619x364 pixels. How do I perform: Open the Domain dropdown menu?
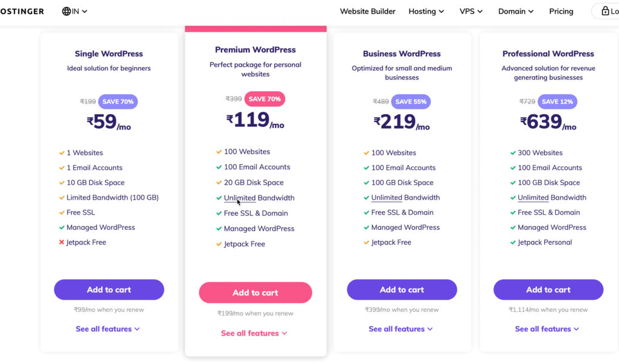point(516,12)
